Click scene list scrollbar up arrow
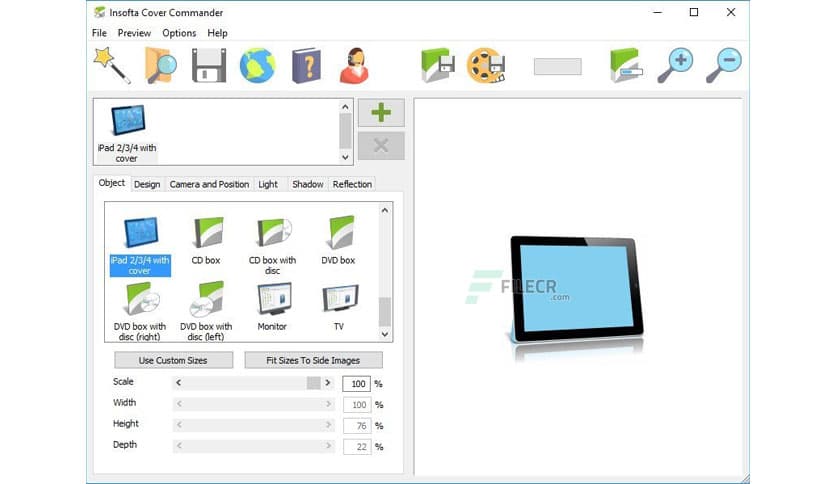 pyautogui.click(x=345, y=107)
